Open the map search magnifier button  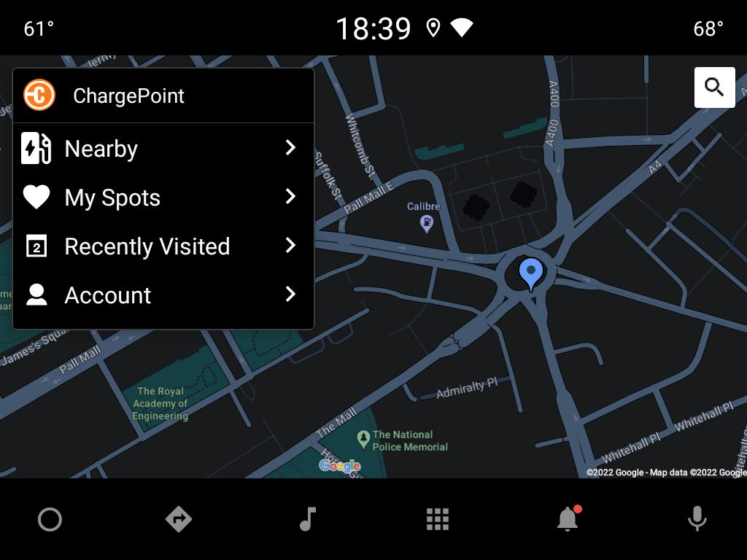click(715, 87)
